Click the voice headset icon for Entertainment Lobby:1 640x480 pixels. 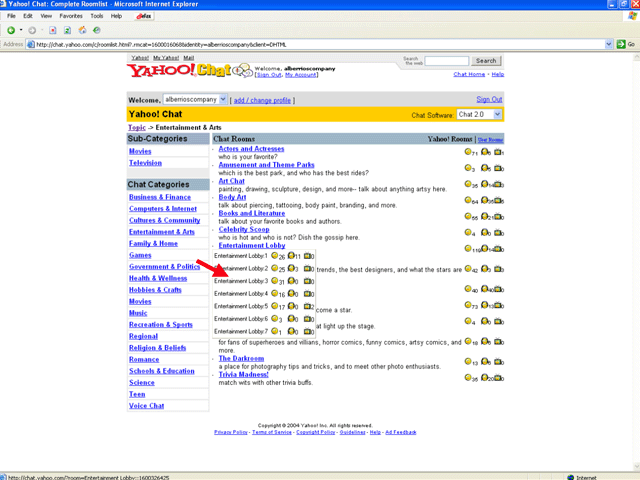tap(291, 256)
